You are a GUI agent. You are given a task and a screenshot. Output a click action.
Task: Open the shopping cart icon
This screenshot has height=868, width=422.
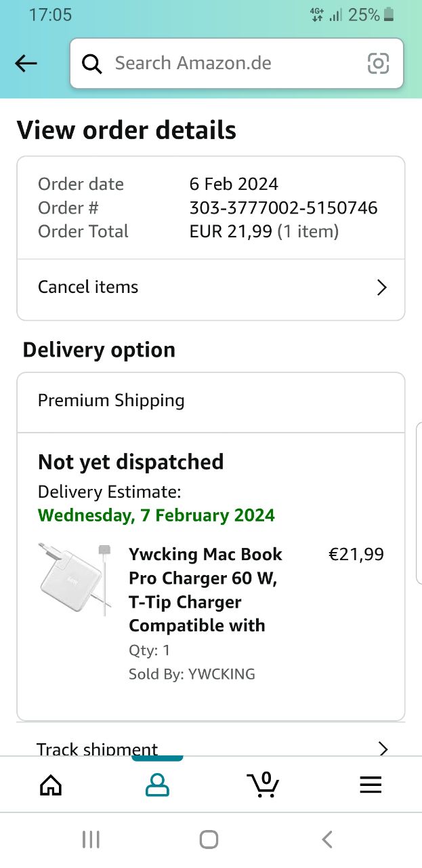tap(263, 785)
